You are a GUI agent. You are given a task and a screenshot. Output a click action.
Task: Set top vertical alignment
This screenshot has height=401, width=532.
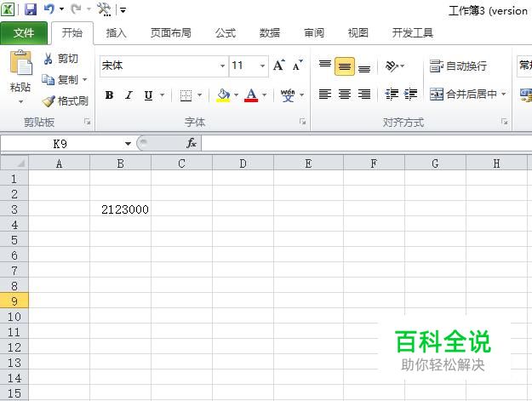point(324,66)
